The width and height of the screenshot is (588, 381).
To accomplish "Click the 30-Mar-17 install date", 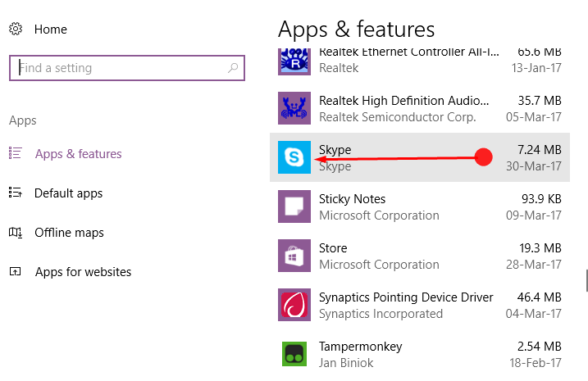I will (534, 166).
